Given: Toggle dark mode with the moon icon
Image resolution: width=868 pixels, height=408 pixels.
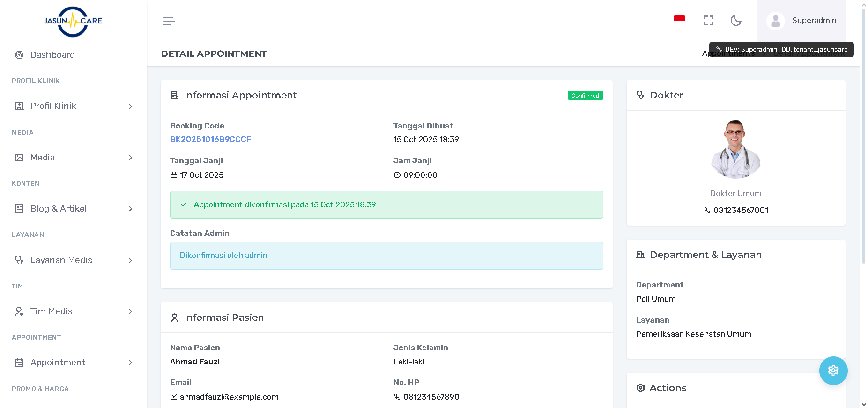Looking at the screenshot, I should coord(736,21).
